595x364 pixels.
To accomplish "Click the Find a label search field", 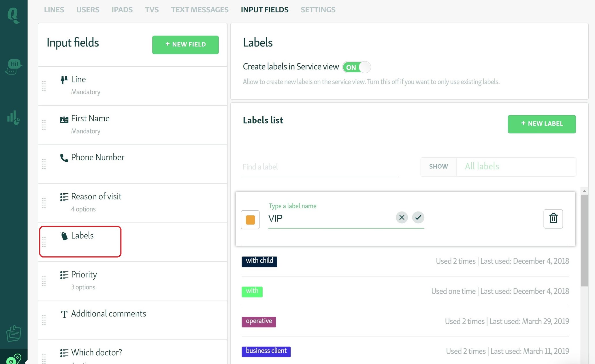I will tap(320, 167).
